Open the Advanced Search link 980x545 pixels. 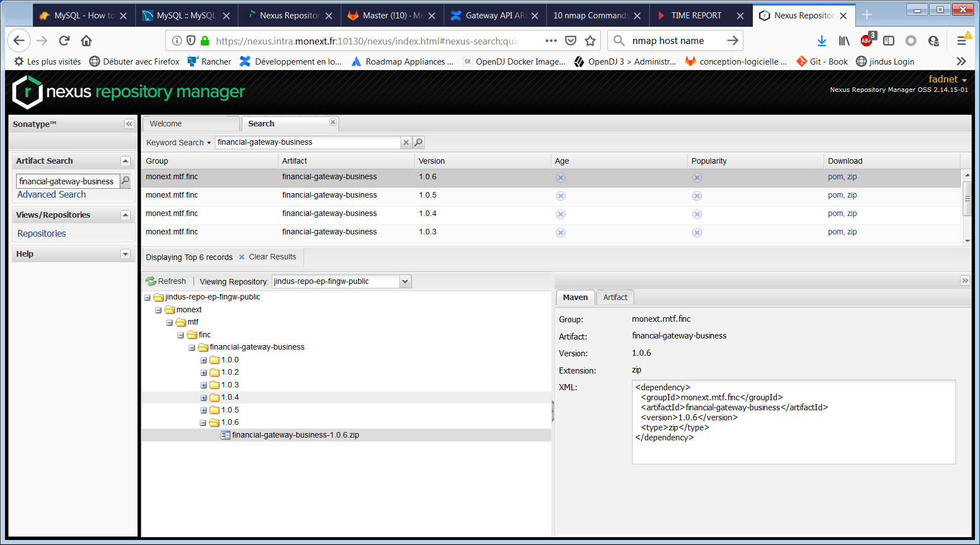[x=52, y=194]
